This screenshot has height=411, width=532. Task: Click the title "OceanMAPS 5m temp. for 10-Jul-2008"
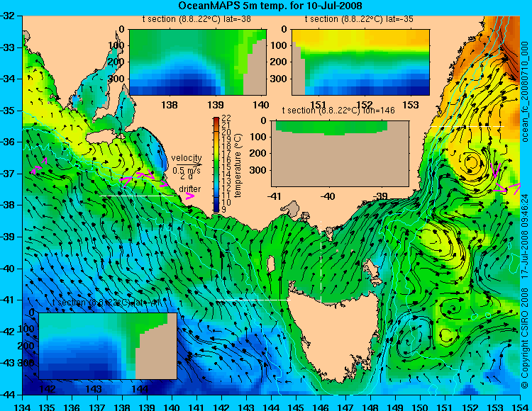[x=270, y=6]
